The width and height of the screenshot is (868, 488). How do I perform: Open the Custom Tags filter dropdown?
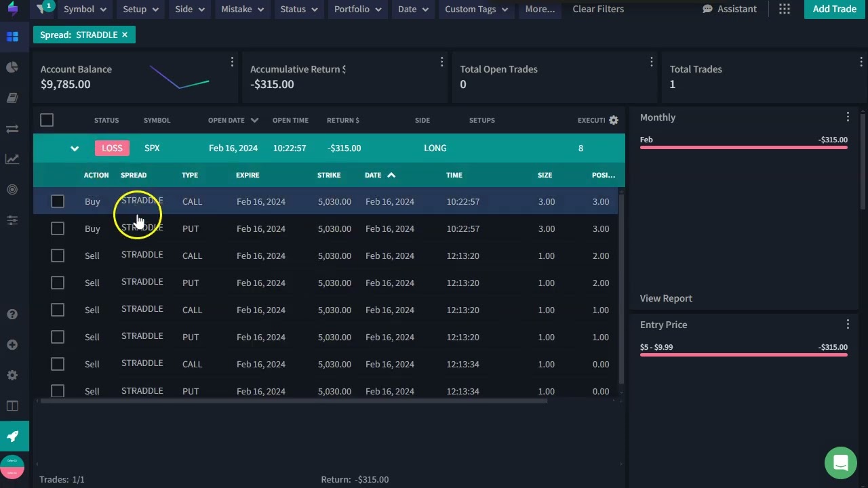pyautogui.click(x=476, y=9)
